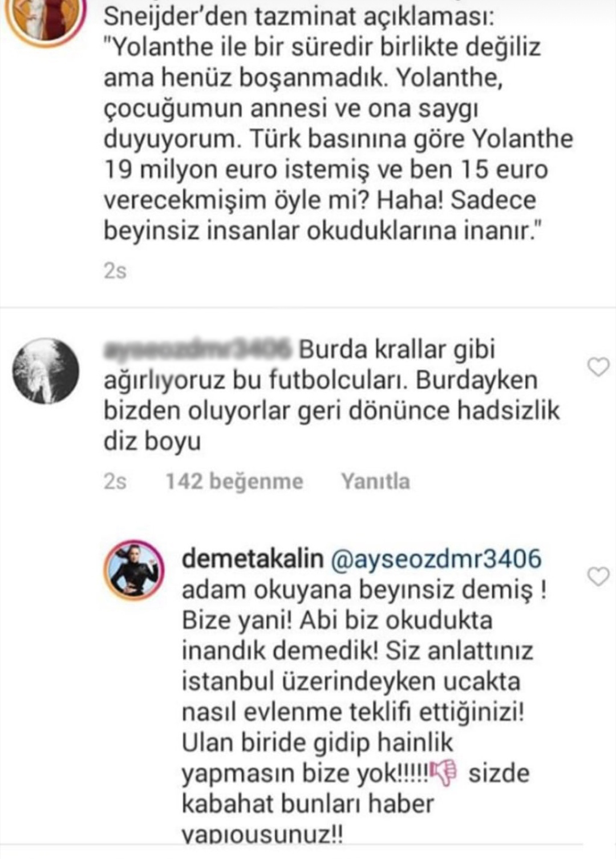Like the 'Burda krallar gibi' comment
Screen dimensions: 616x859
(598, 367)
